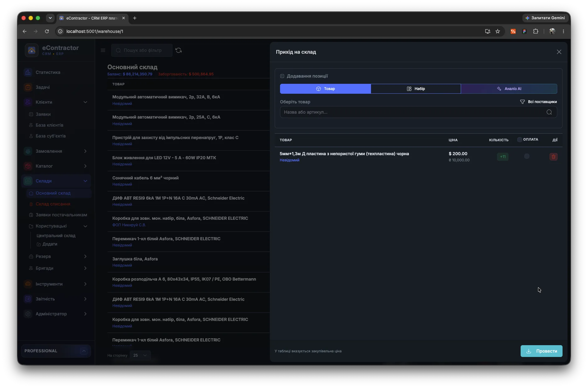This screenshot has height=388, width=588.
Task: Open the tab search dropdown arrow
Action: [50, 18]
